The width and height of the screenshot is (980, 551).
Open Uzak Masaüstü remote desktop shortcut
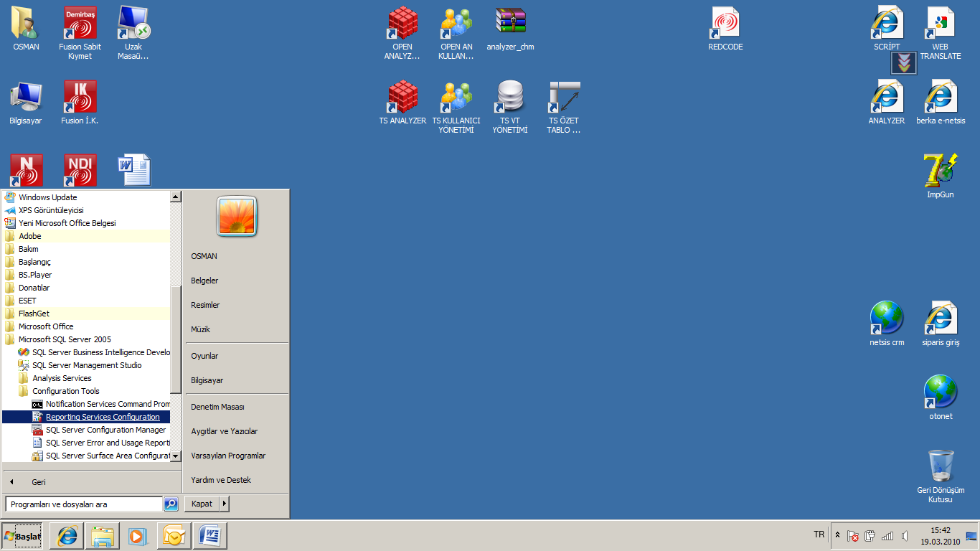133,23
